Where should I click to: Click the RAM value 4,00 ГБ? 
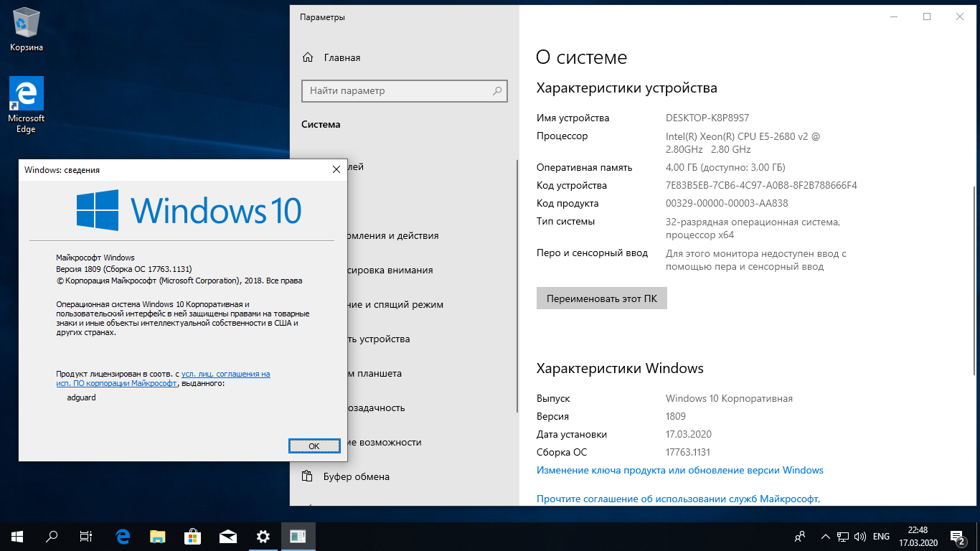click(x=725, y=167)
